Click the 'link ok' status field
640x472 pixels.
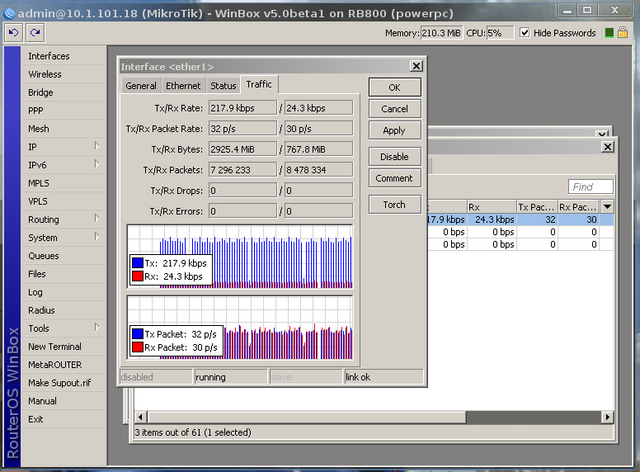pos(383,377)
